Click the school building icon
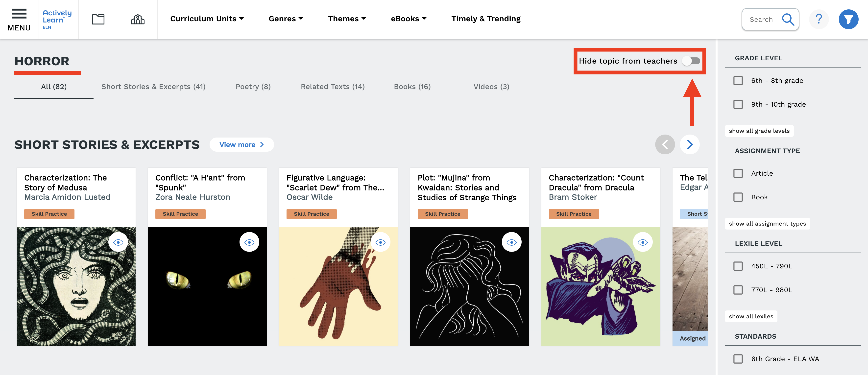This screenshot has height=375, width=868. pyautogui.click(x=138, y=19)
